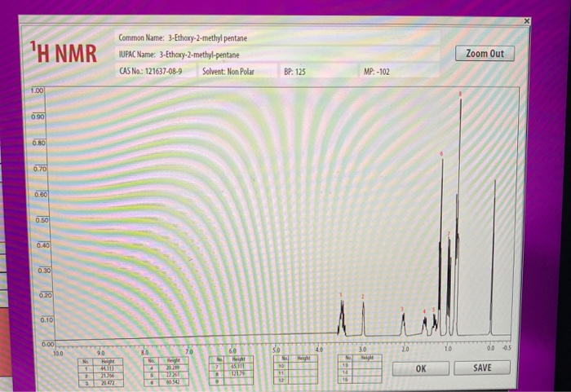Click the 1H NMR title
Image resolution: width=571 pixels, height=392 pixels.
[x=64, y=53]
